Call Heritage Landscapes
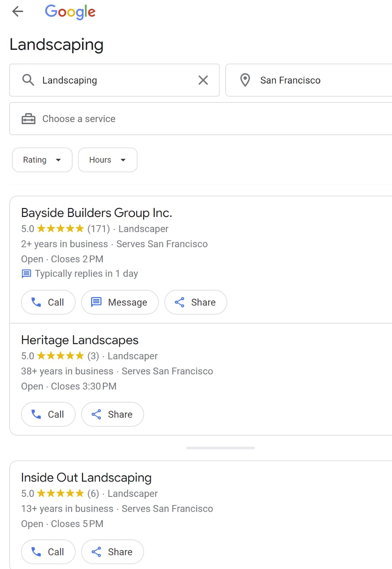392x569 pixels. coord(48,414)
